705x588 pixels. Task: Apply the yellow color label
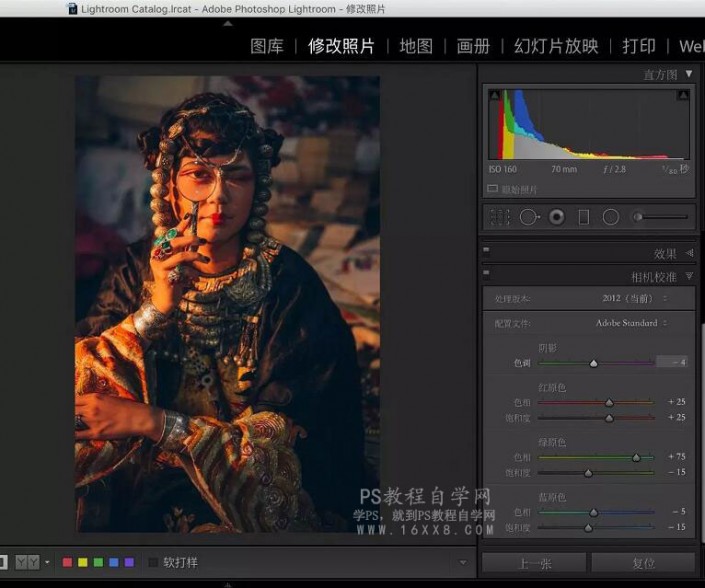[83, 562]
